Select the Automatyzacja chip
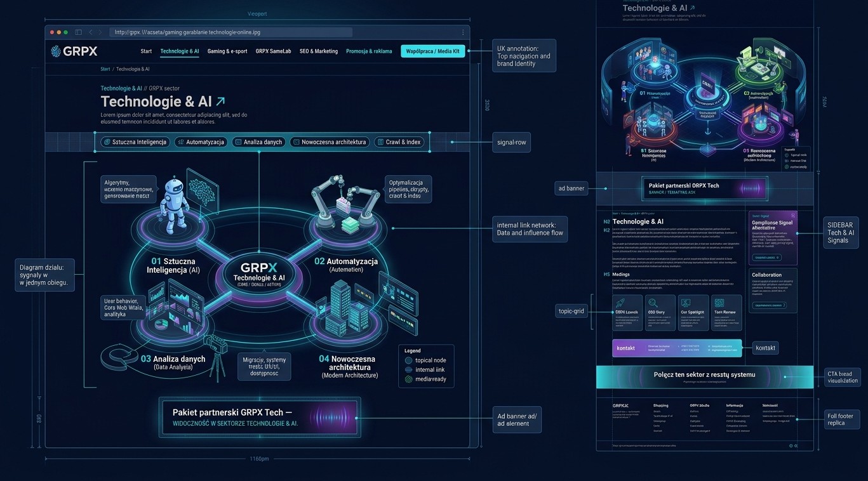 [201, 142]
